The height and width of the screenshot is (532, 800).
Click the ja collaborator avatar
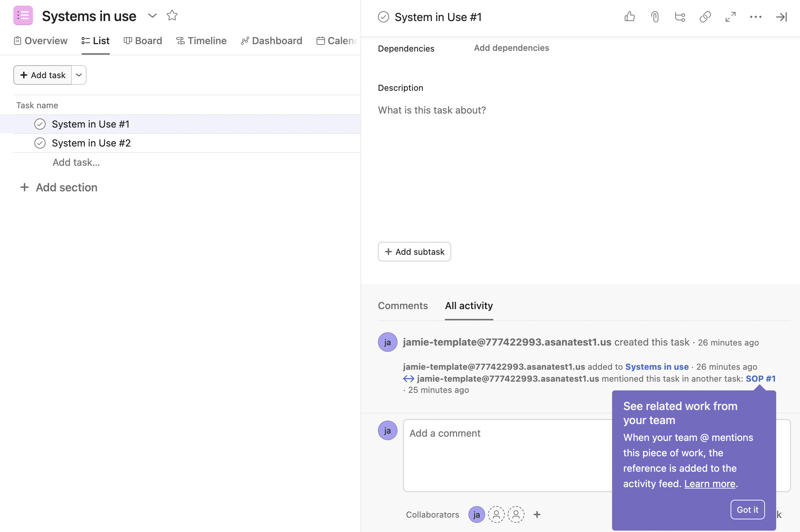point(476,514)
